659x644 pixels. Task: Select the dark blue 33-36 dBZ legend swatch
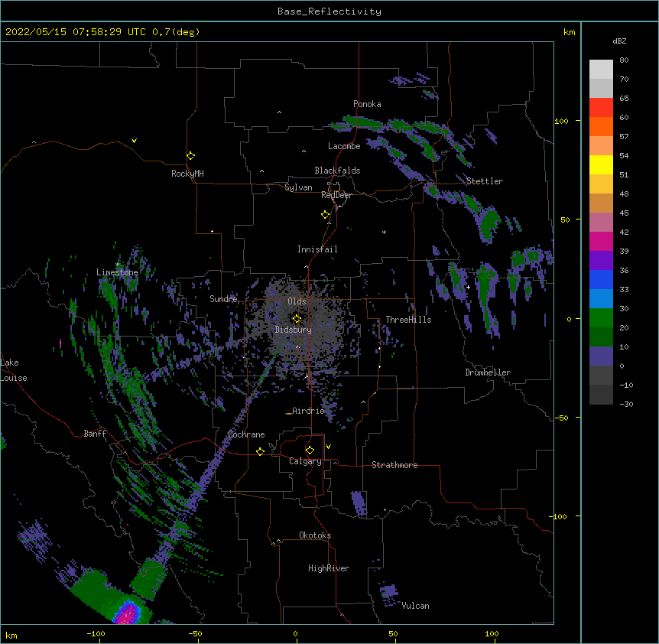pyautogui.click(x=601, y=279)
